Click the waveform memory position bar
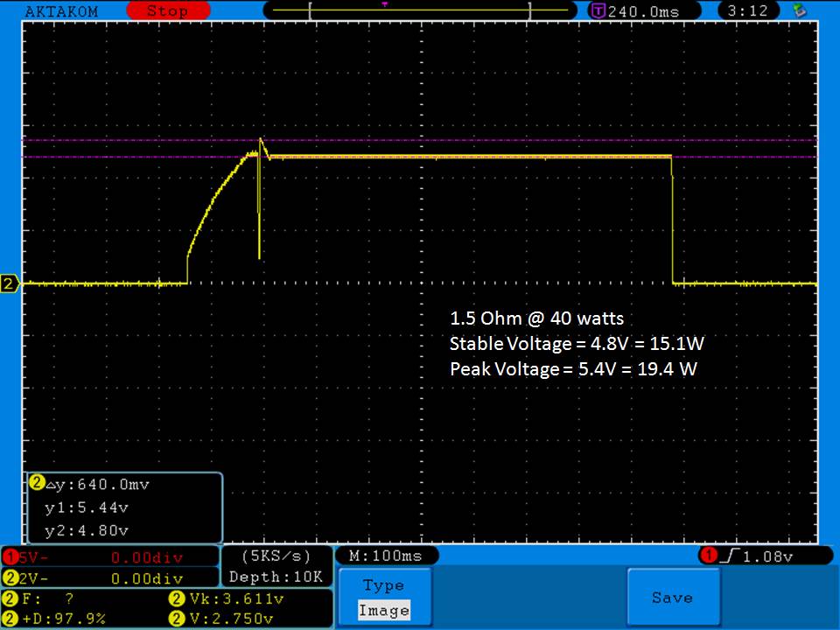The width and height of the screenshot is (840, 630). point(420,10)
